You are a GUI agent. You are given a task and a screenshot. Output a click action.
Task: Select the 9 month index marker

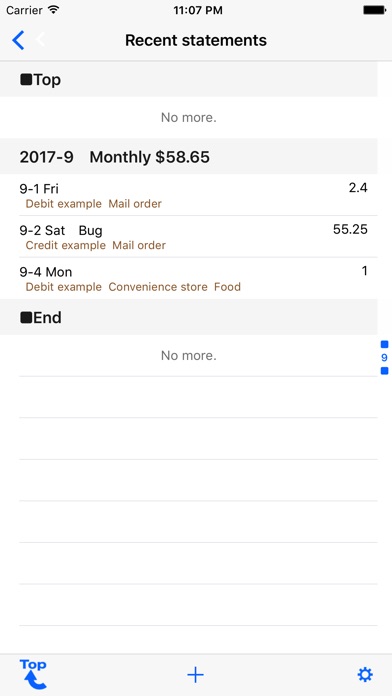384,358
